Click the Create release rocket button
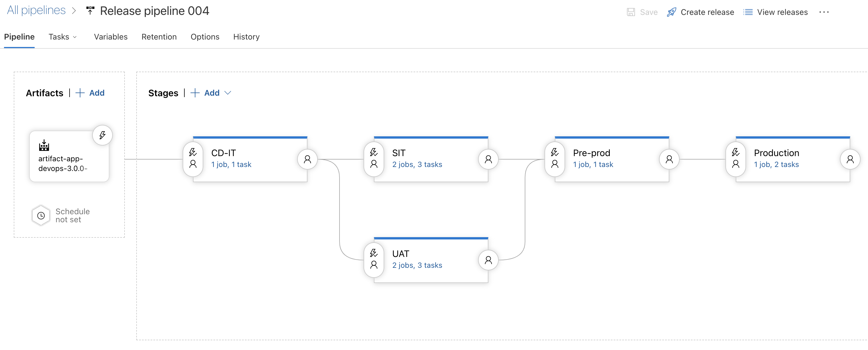Image resolution: width=868 pixels, height=350 pixels. coord(700,12)
